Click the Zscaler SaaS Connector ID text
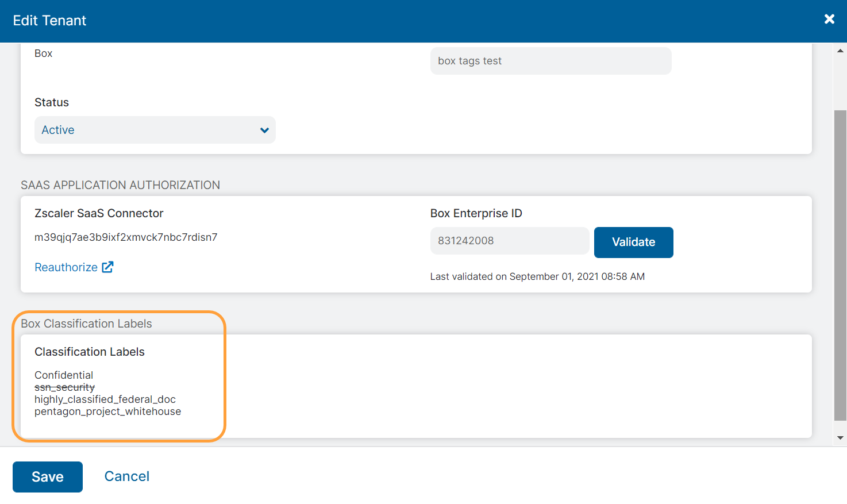 click(126, 237)
